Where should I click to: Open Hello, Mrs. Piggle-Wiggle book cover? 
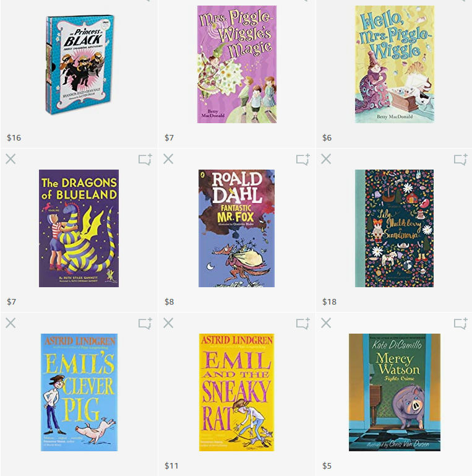coord(395,64)
